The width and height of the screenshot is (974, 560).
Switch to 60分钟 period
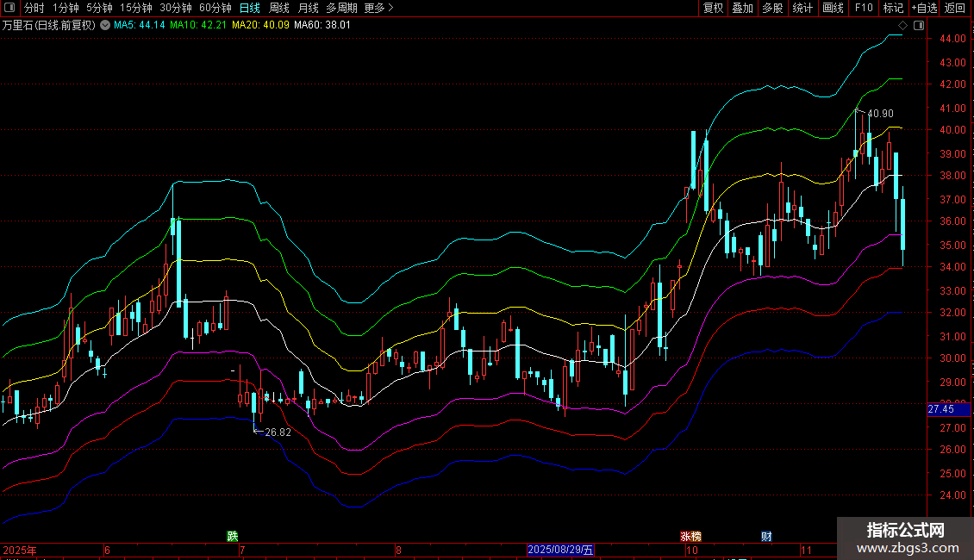[215, 8]
